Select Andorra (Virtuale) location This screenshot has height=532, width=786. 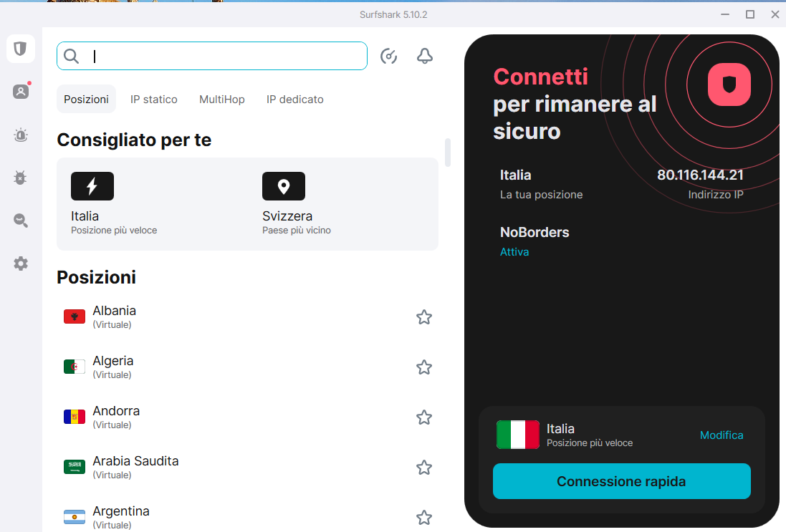[248, 417]
